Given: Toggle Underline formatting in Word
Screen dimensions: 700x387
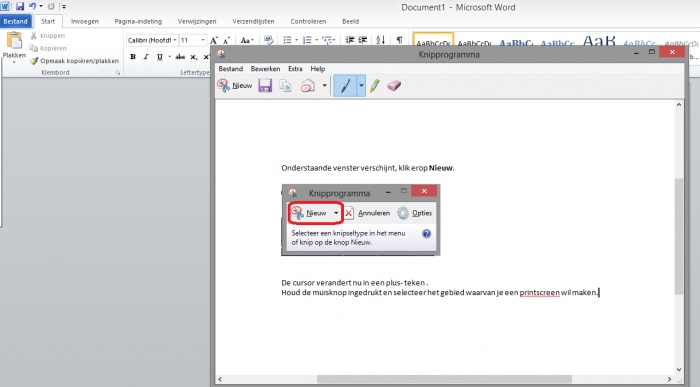Looking at the screenshot, I should point(159,57).
